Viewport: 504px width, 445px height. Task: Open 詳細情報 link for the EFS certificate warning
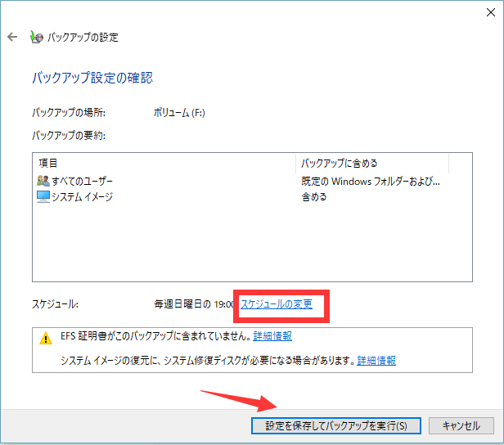(272, 336)
